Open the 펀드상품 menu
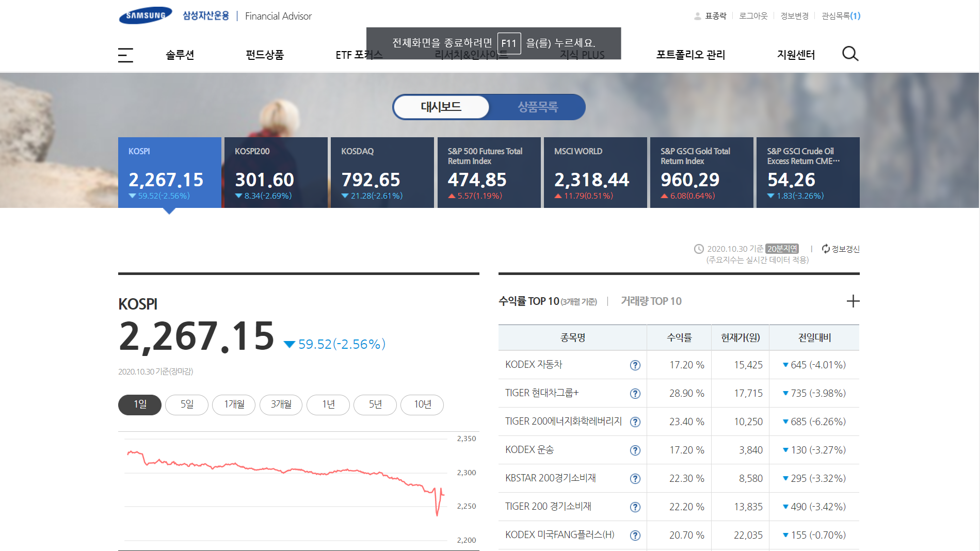The height and width of the screenshot is (551, 980). click(265, 55)
